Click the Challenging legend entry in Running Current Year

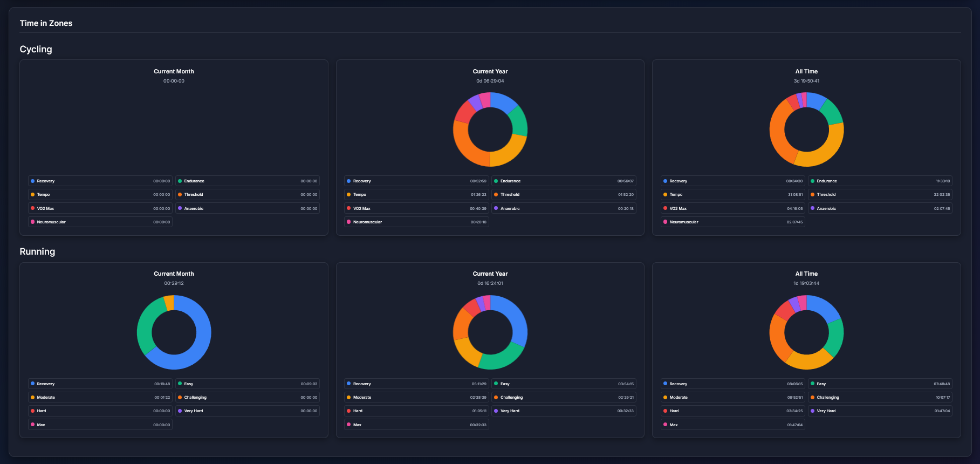pos(511,398)
